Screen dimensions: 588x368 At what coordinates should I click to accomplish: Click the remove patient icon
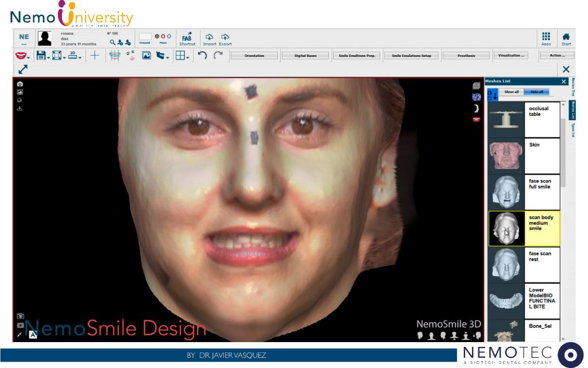click(x=128, y=43)
